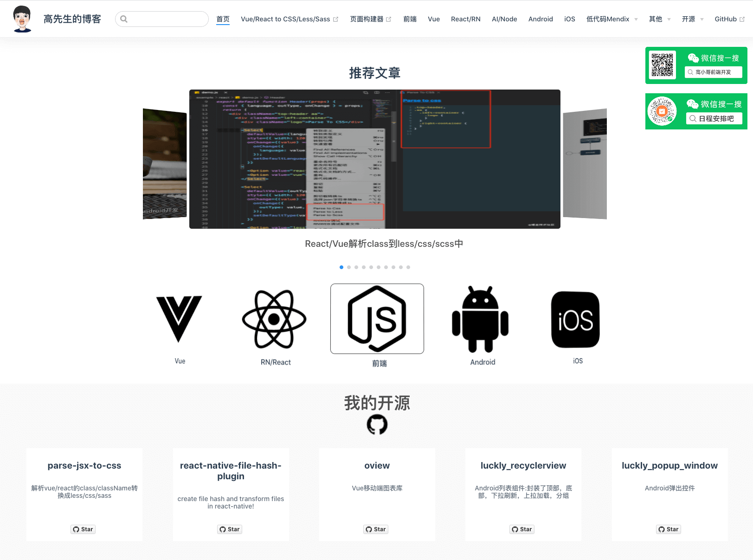Click the 高先生的博客 site title
753x560 pixels.
pos(72,19)
